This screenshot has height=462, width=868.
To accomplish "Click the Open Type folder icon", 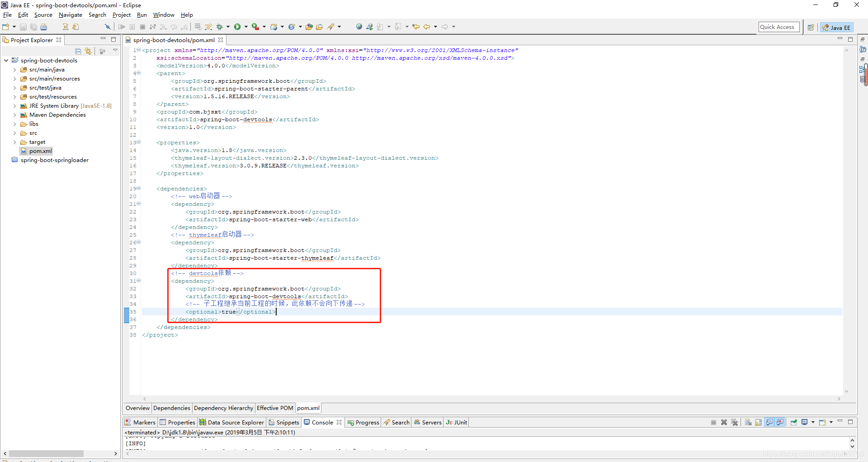I will 309,27.
